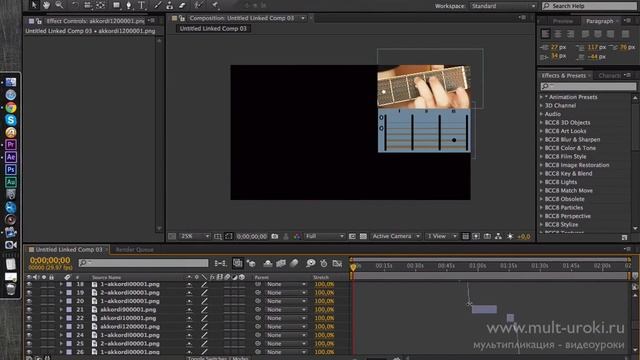Click the Show Channel color icon

pyautogui.click(x=297, y=236)
